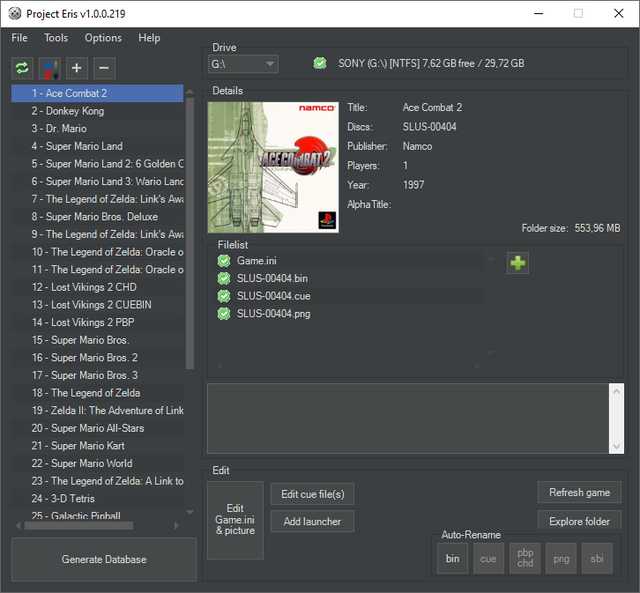
Task: Click SLUS-00404.cue in the Filelist
Action: point(273,296)
